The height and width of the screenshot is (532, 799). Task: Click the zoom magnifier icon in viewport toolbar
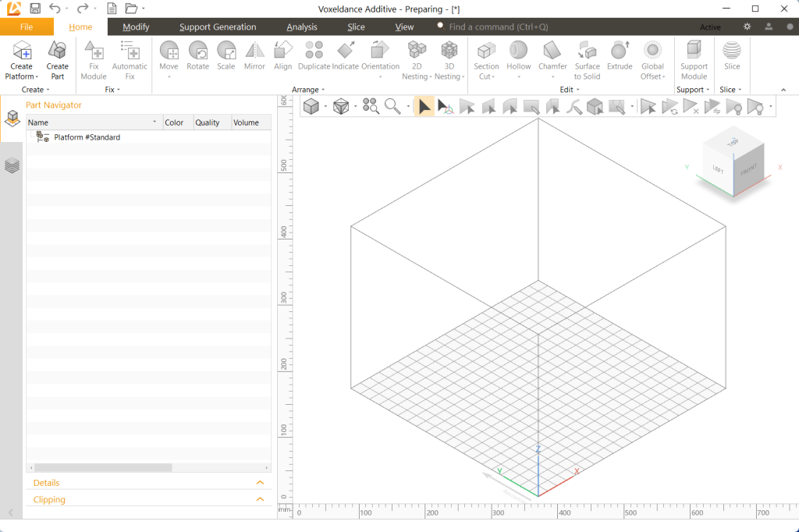[392, 107]
